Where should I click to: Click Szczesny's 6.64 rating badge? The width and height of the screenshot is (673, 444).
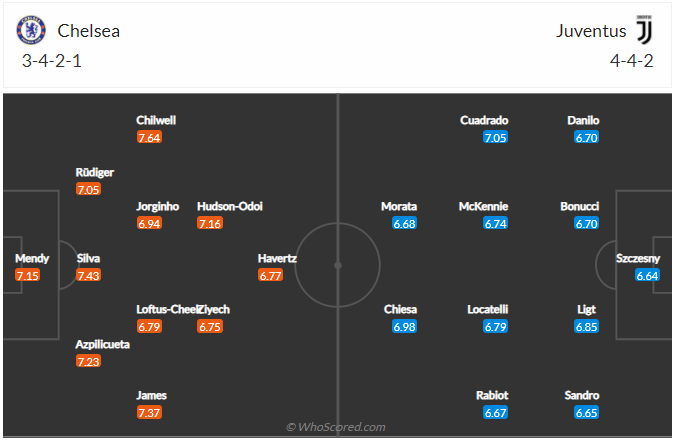(x=647, y=275)
